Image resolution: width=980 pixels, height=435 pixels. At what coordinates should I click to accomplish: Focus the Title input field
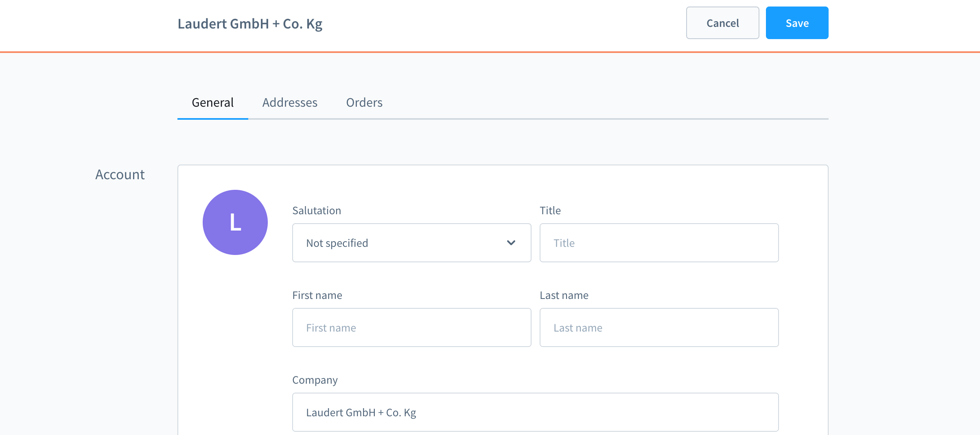(x=658, y=243)
